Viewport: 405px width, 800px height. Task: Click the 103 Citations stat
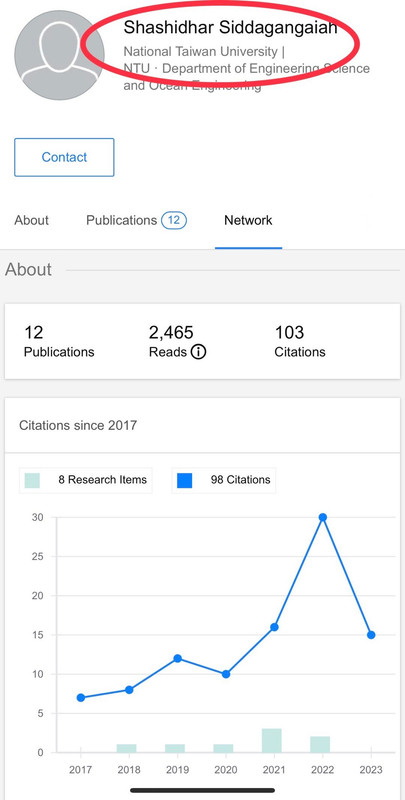[x=300, y=342]
